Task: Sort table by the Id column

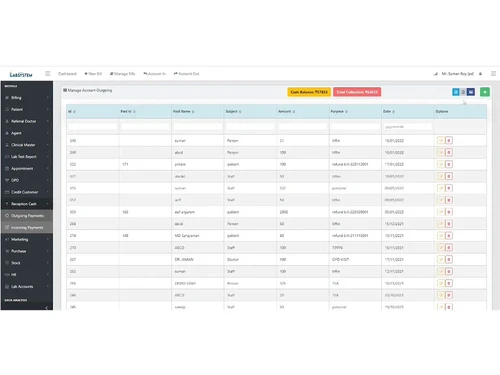Action: click(92, 111)
